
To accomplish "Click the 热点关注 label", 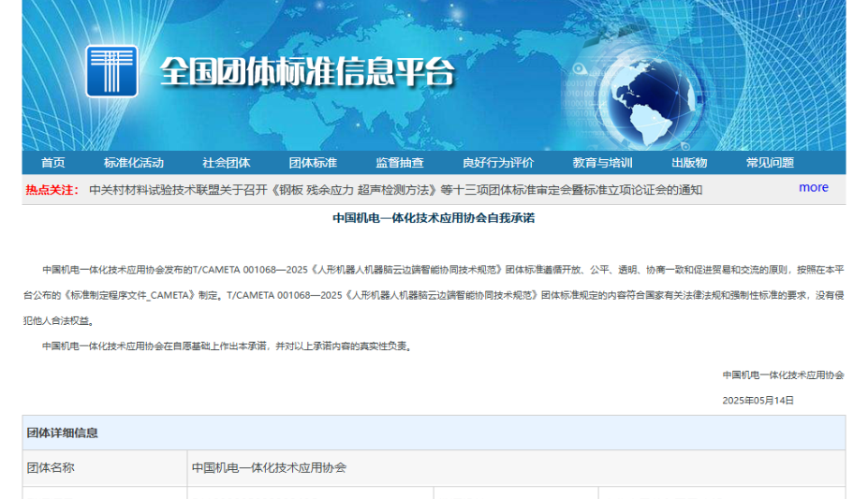I will [x=52, y=190].
